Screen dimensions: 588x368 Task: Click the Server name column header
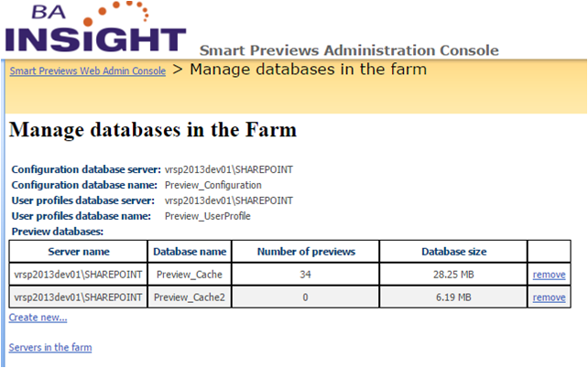79,251
